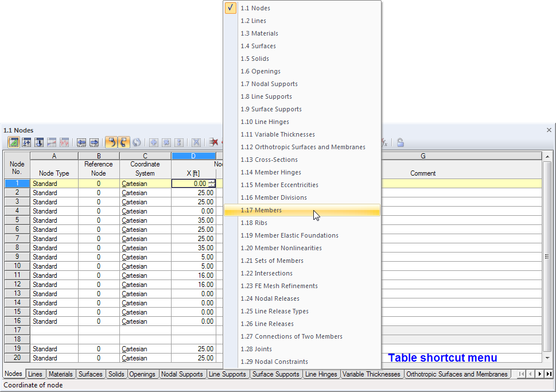Screen dimensions: 556x392
Task: Switch to the Nodal Supports tab
Action: pos(182,374)
